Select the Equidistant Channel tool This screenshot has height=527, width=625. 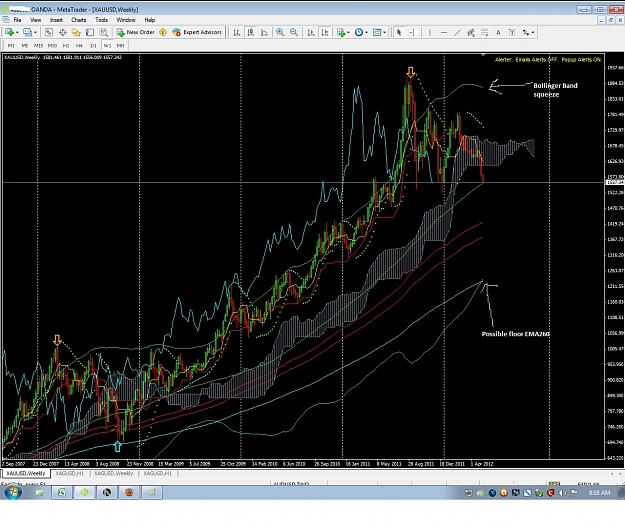(471, 32)
